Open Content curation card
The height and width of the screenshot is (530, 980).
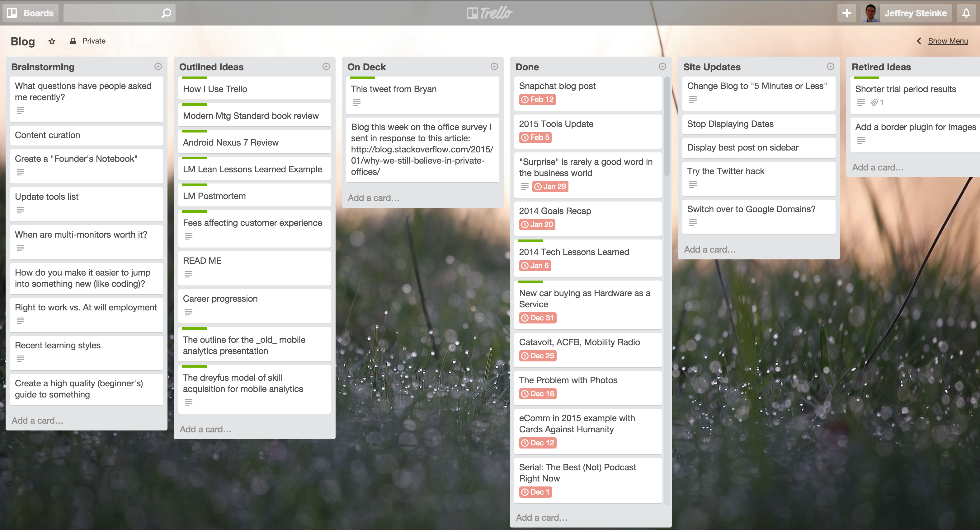[x=86, y=135]
